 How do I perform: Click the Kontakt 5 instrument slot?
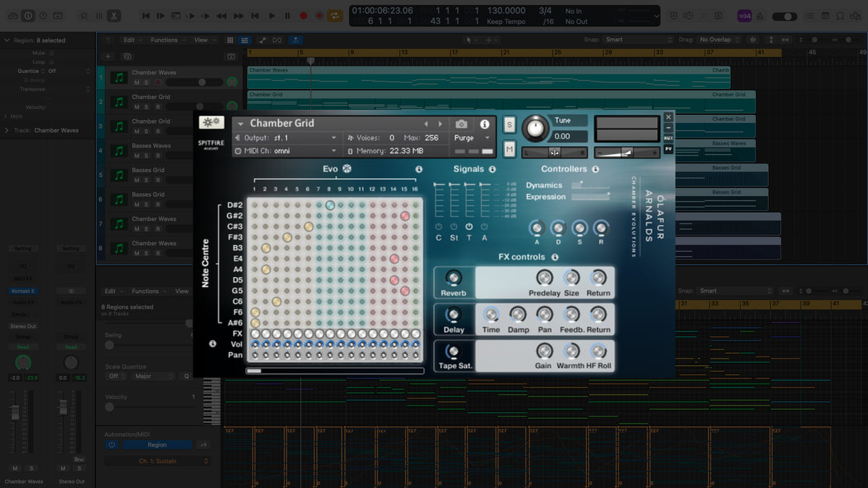coord(22,291)
